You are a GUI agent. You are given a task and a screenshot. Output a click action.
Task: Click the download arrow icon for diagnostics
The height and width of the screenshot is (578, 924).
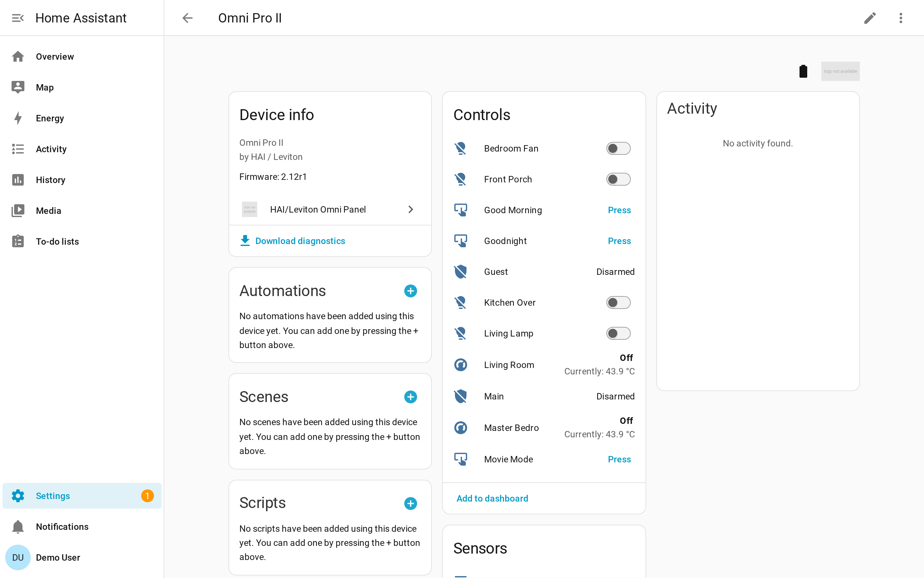245,241
